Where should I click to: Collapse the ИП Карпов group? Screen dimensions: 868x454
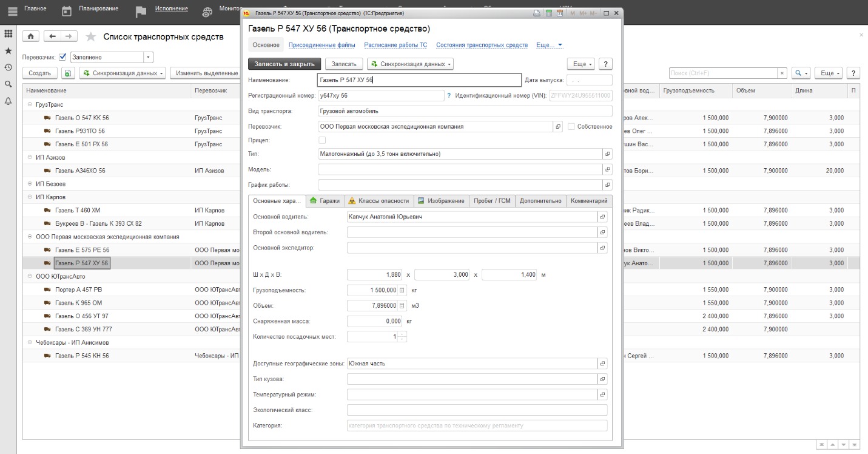30,197
